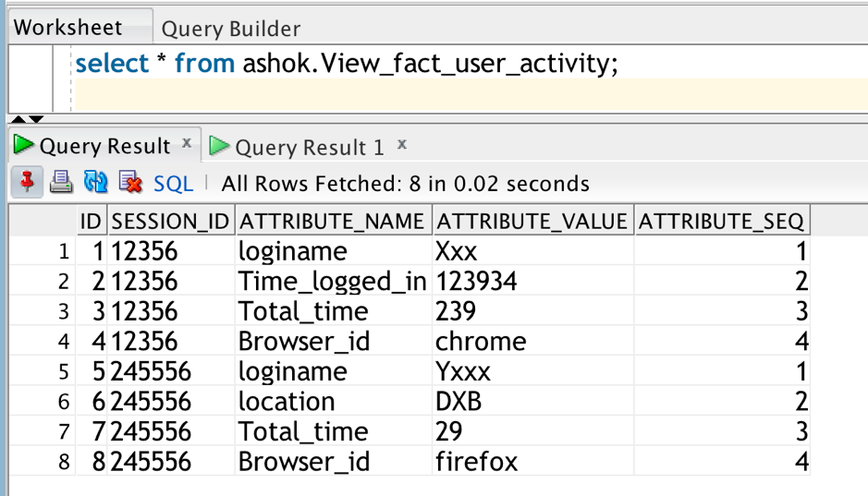This screenshot has width=868, height=496.
Task: Select the cell with value chrome
Action: (x=532, y=341)
